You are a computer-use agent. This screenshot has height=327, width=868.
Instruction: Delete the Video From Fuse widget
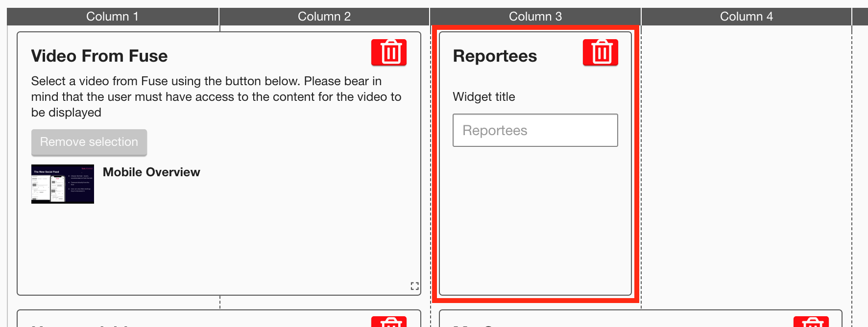(389, 52)
